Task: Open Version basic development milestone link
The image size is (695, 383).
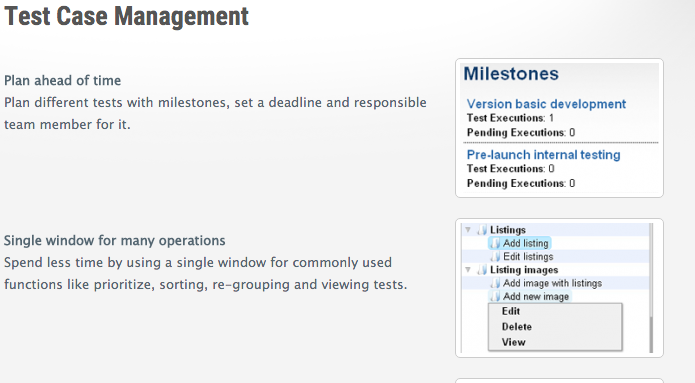Action: tap(546, 104)
